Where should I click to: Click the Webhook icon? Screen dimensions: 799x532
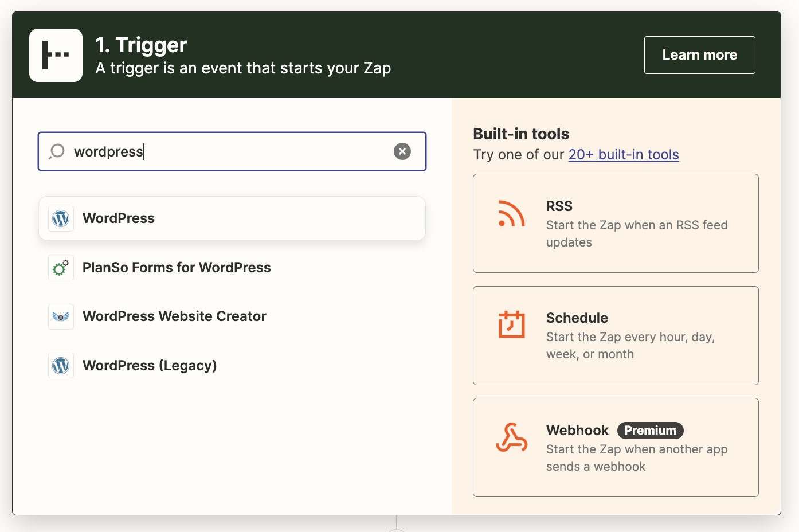pyautogui.click(x=511, y=437)
